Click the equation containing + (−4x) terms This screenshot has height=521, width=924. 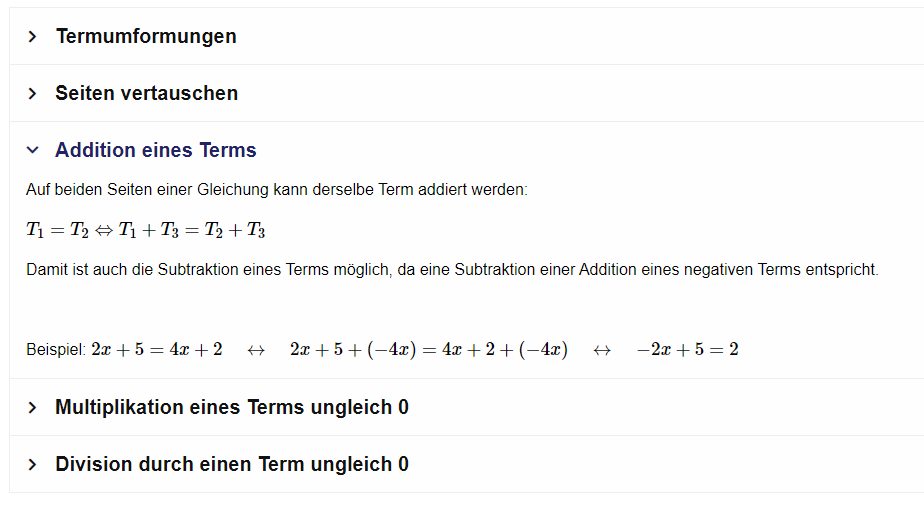pos(428,350)
